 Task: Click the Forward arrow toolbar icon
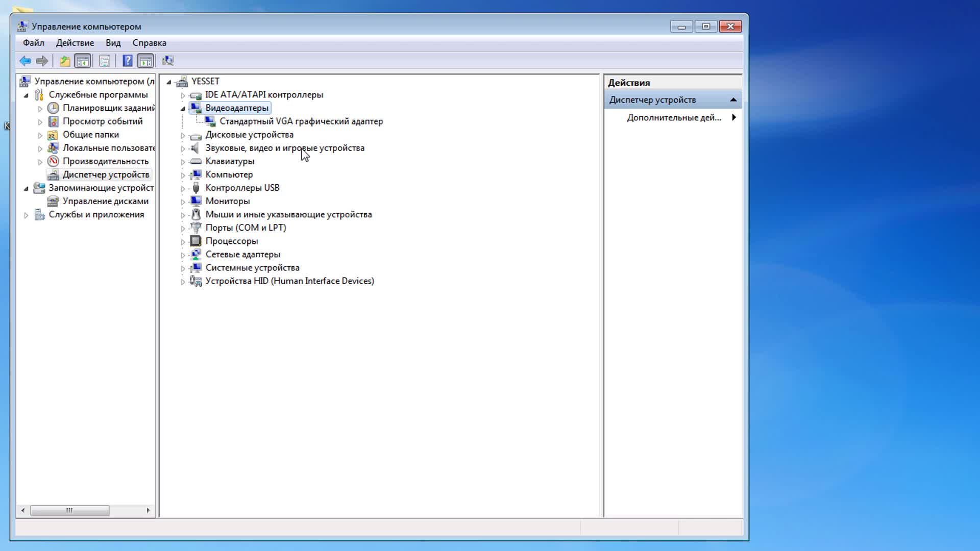click(42, 61)
